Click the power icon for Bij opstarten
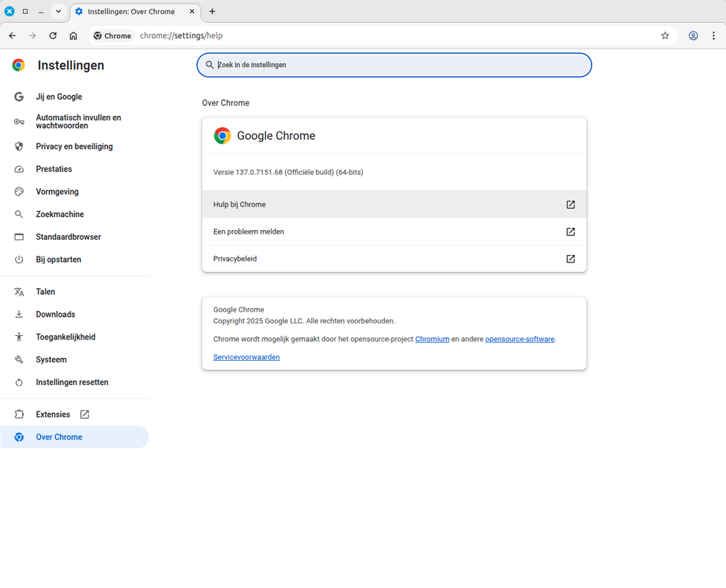 (x=19, y=259)
